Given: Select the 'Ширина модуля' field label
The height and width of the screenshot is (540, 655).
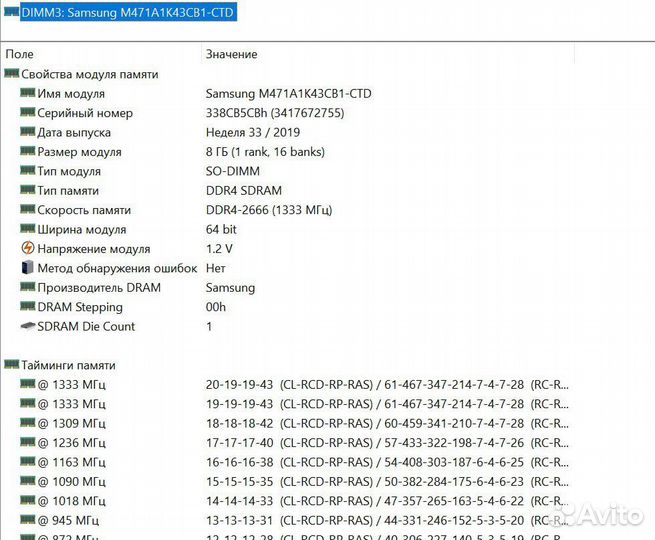Looking at the screenshot, I should [82, 230].
